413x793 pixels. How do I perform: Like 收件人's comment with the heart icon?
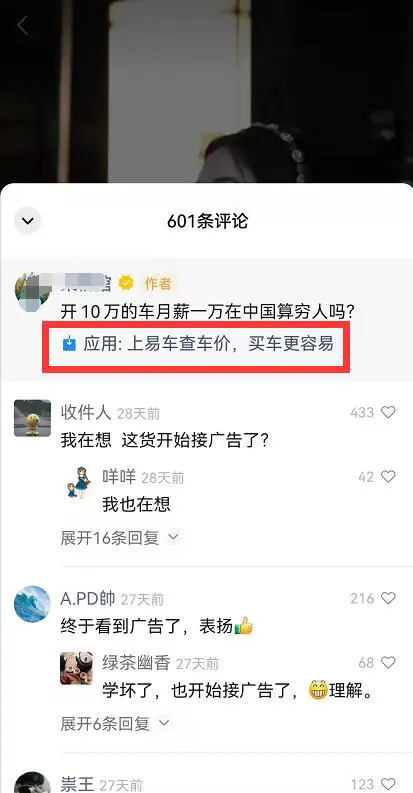tap(388, 412)
